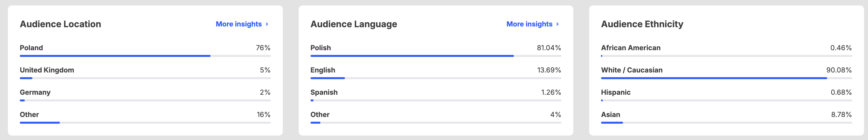Click the Hispanic ethnicity label
Image resolution: width=868 pixels, height=140 pixels.
pyautogui.click(x=616, y=92)
